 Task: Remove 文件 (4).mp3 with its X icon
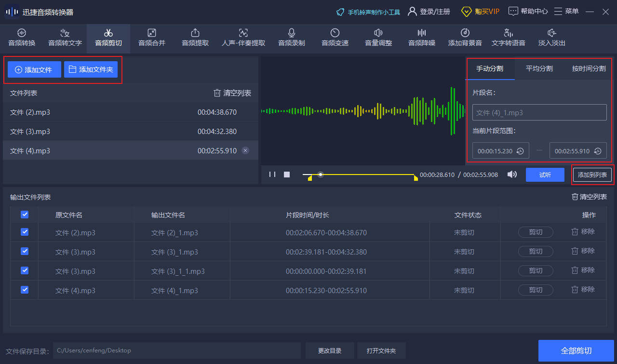tap(245, 151)
